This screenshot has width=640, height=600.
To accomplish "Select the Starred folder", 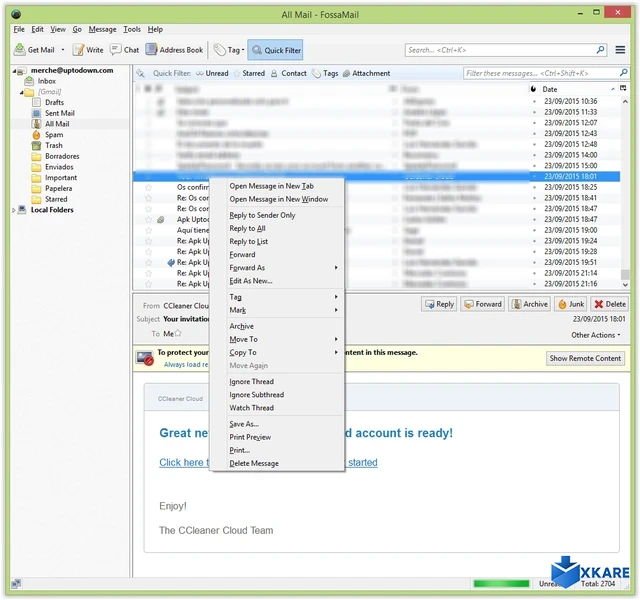I will 56,199.
